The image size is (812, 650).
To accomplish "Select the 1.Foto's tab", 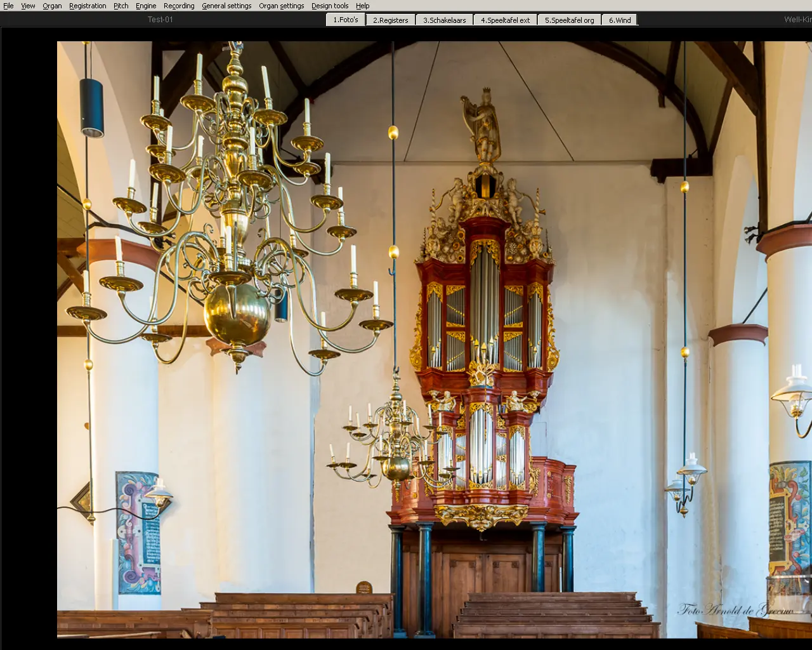I will click(346, 20).
